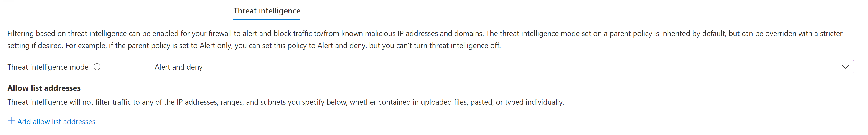
Task: Click the text explaining allow list IP addresses
Action: point(286,102)
